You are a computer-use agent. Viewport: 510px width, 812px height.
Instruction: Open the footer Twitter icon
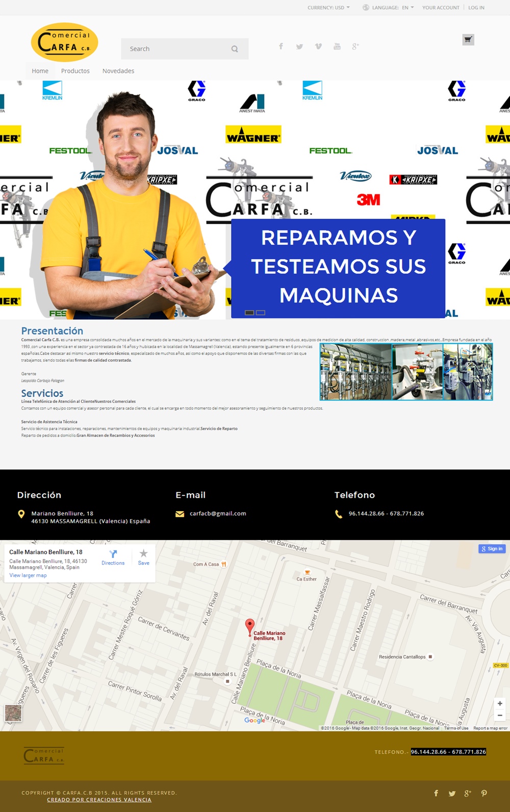[452, 793]
